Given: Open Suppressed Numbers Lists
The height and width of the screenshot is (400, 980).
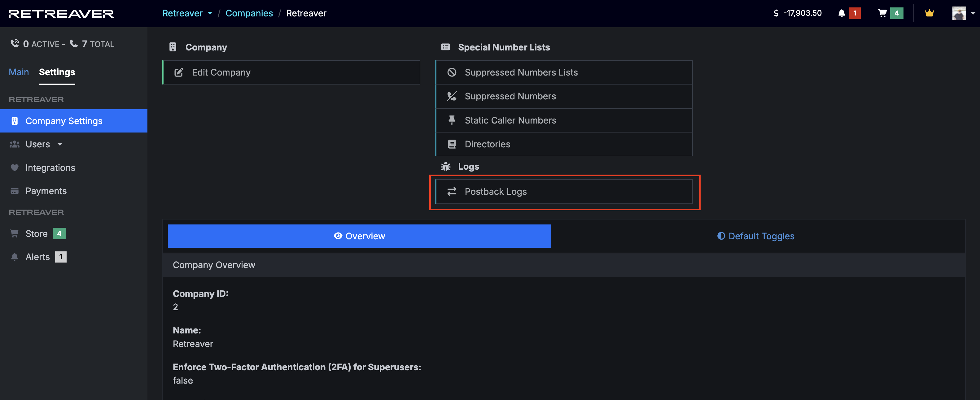Looking at the screenshot, I should pos(564,72).
